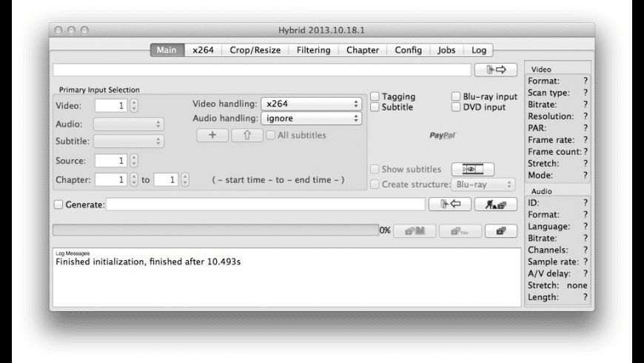Click the Audio 'Stretch: none' value
Image resolution: width=644 pixels, height=363 pixels.
(x=577, y=285)
